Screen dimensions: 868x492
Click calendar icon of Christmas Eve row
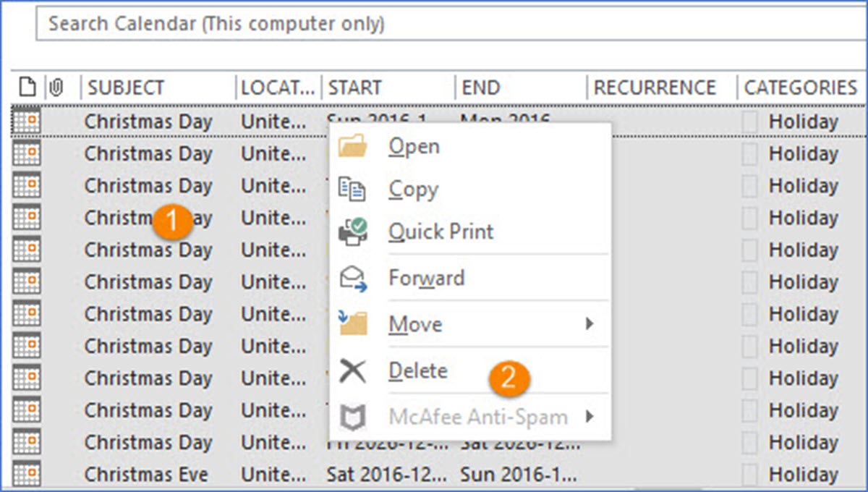tap(27, 475)
